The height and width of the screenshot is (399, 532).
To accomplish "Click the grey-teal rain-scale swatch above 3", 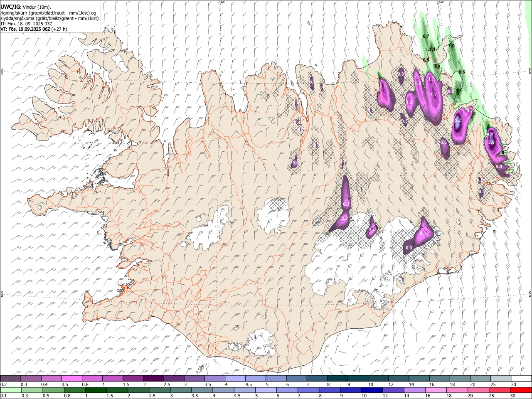I will pos(181,390).
